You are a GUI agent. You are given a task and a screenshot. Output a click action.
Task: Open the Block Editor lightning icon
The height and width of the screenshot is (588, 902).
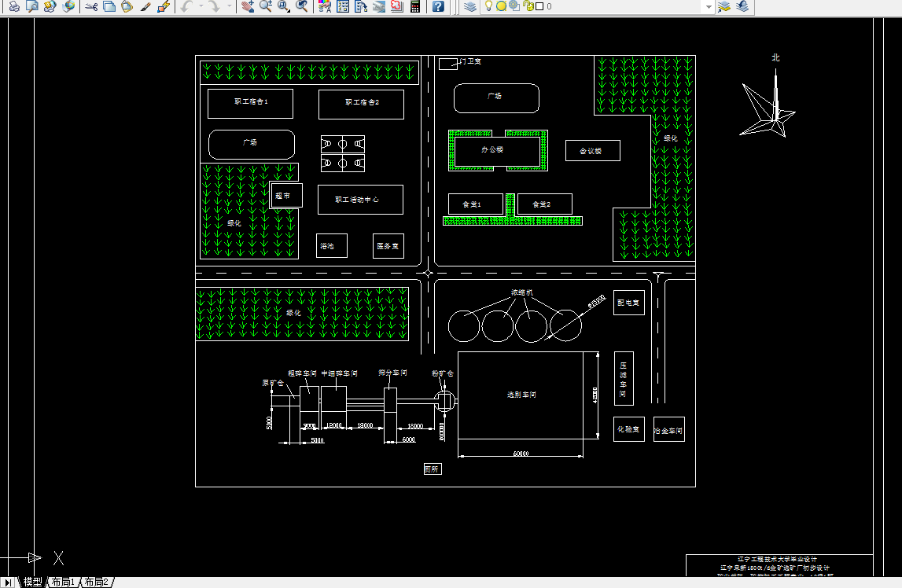click(164, 6)
